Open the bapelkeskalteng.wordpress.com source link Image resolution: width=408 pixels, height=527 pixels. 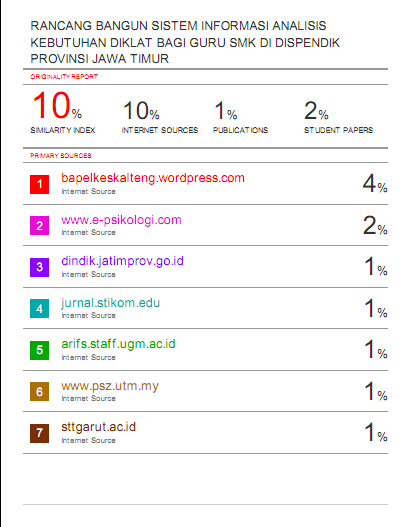click(x=153, y=178)
